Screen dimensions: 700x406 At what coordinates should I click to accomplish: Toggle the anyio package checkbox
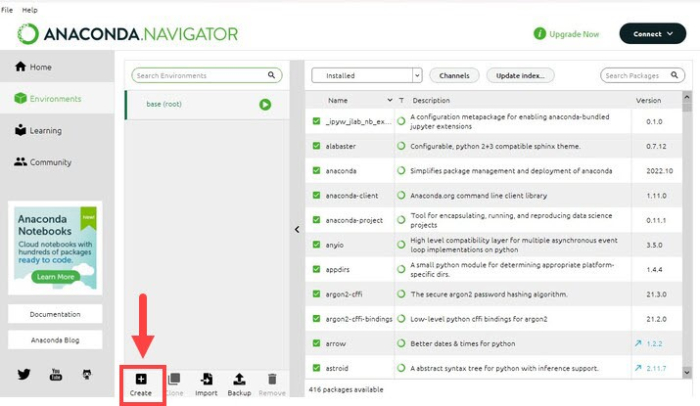pyautogui.click(x=317, y=244)
